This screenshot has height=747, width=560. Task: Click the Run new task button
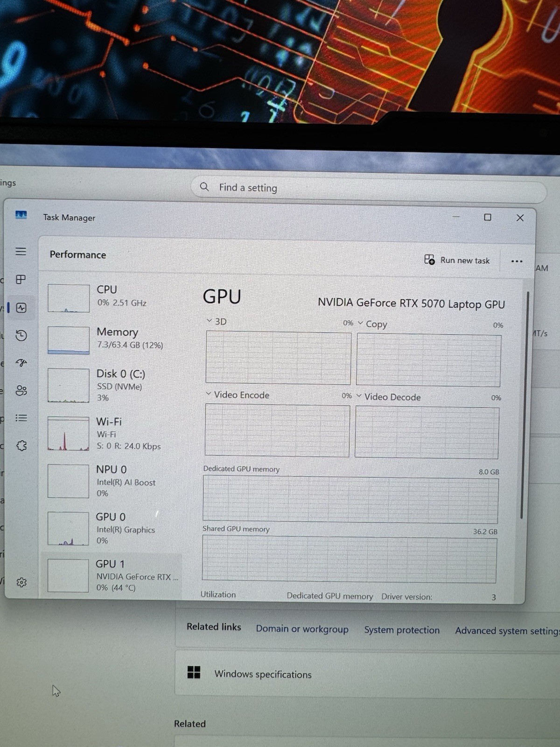click(457, 260)
